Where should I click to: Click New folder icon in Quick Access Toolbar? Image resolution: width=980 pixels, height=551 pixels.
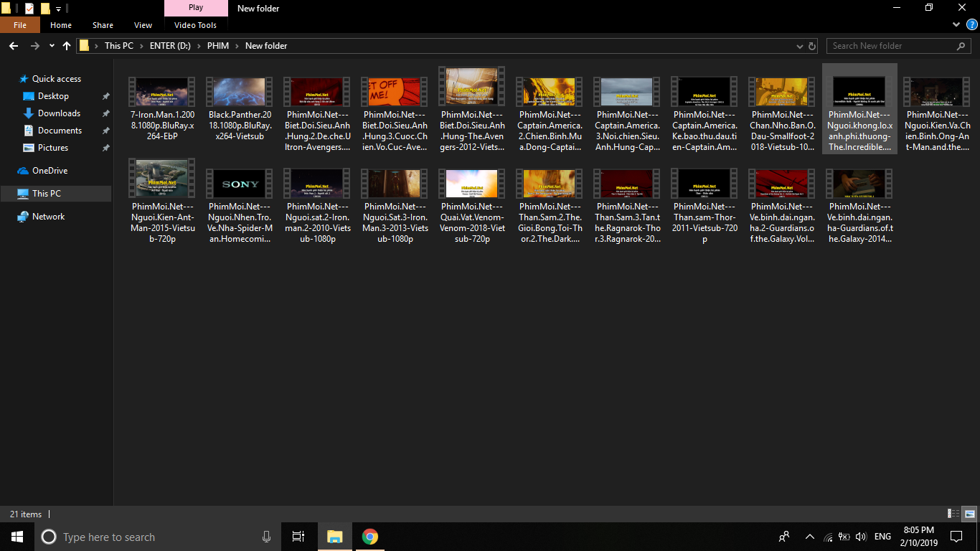[x=45, y=9]
